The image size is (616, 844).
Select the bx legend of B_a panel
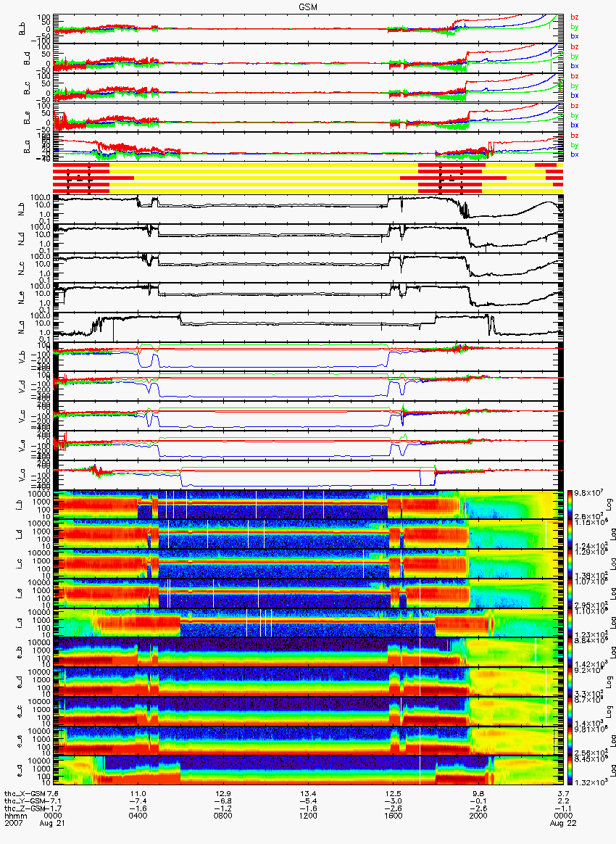[575, 154]
